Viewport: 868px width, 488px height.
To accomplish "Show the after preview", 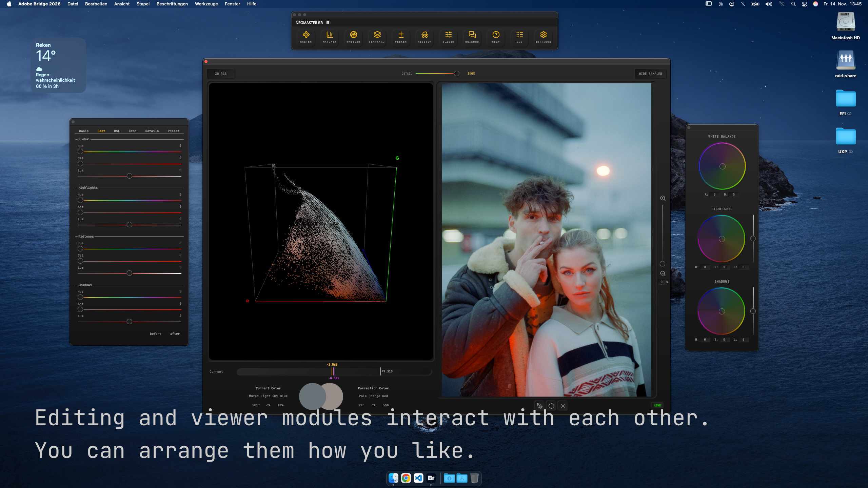I will [175, 334].
